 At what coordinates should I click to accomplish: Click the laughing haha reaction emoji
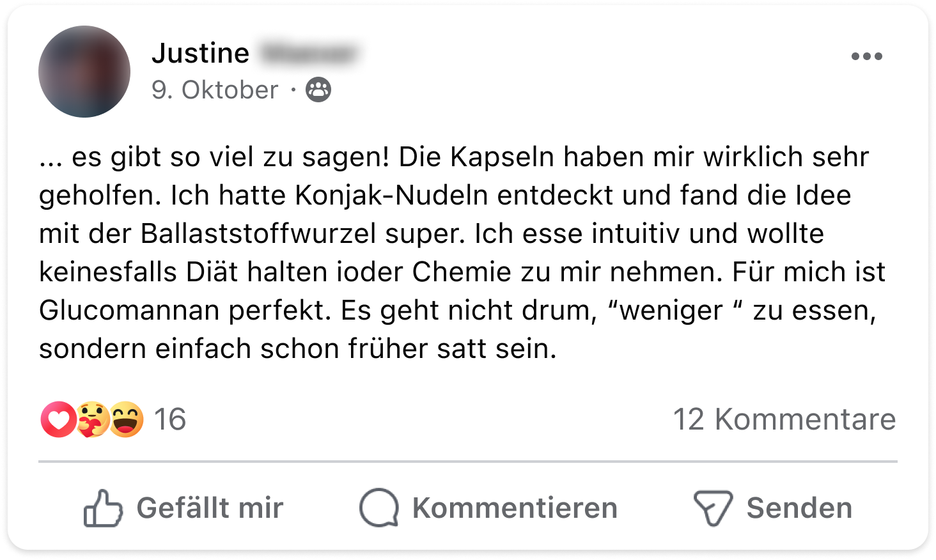126,419
